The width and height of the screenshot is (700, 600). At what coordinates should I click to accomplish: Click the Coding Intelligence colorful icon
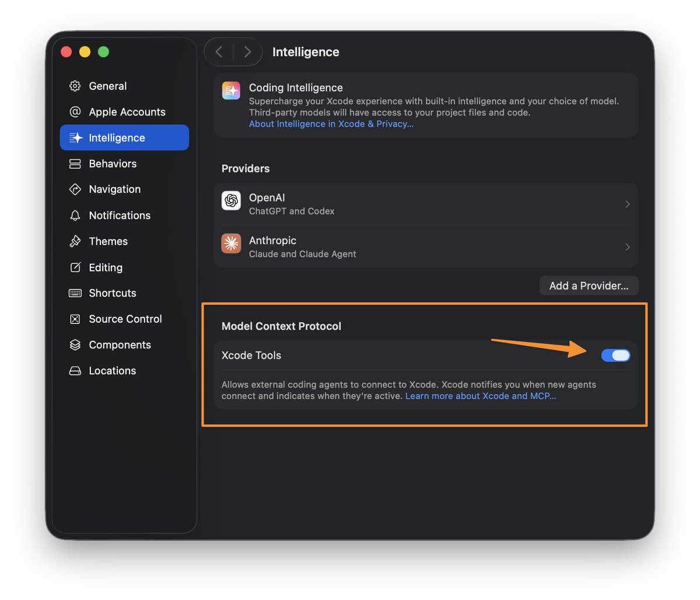point(232,90)
